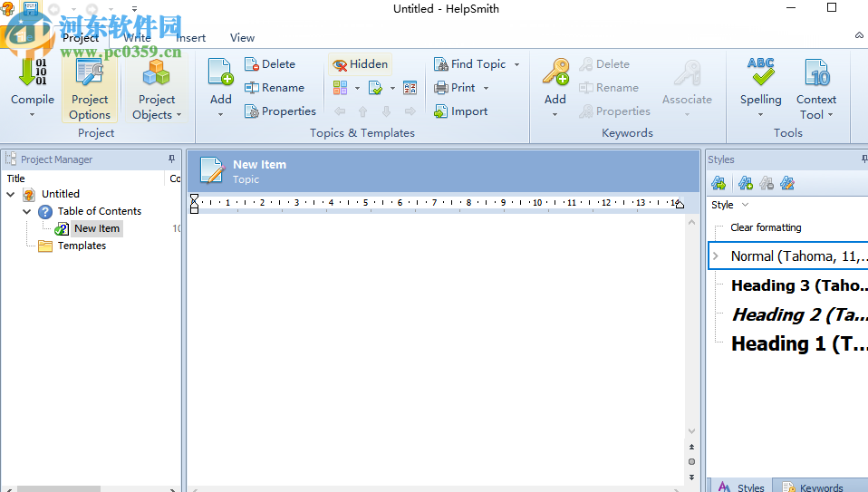The height and width of the screenshot is (492, 868).
Task: Open Project Options
Action: click(90, 90)
